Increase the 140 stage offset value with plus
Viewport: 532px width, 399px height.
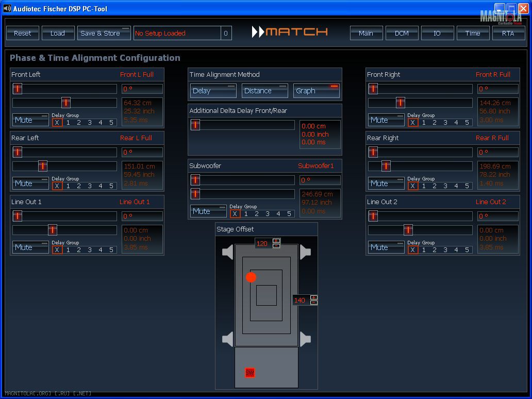click(314, 298)
